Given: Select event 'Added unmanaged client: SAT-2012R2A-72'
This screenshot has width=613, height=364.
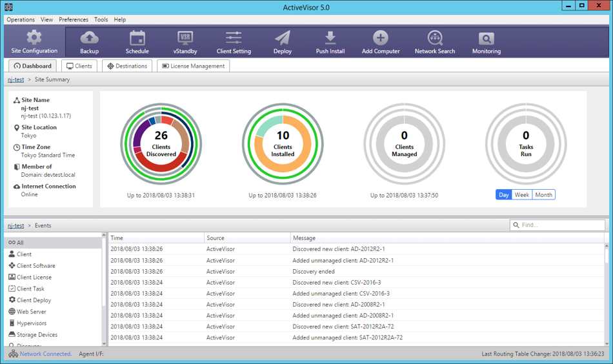Looking at the screenshot, I should [x=356, y=337].
